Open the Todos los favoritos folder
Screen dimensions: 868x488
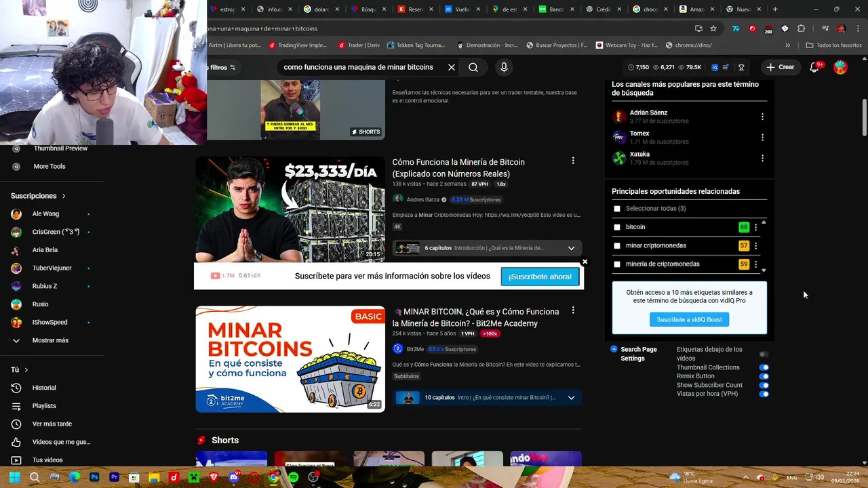833,45
